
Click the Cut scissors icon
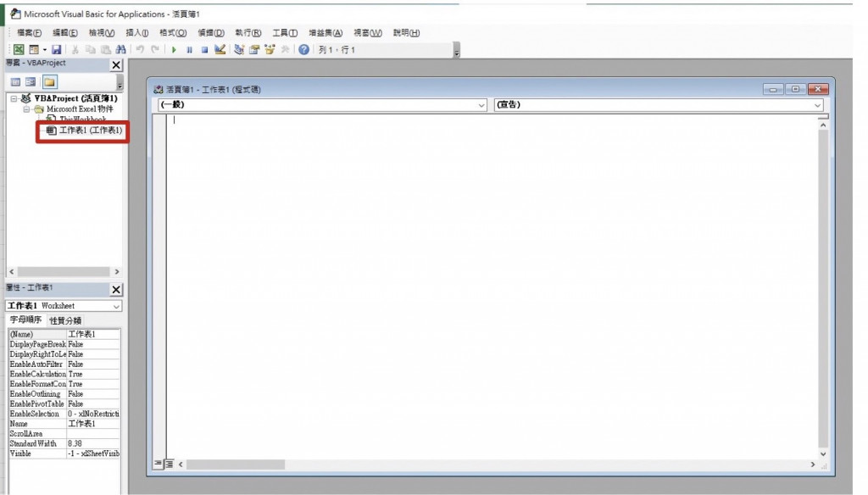coord(75,50)
